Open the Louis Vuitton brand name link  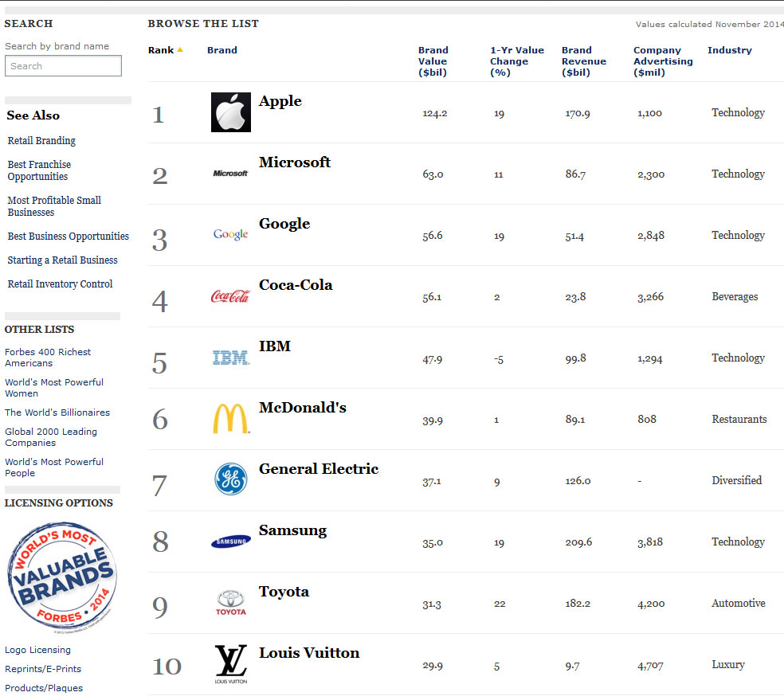tap(309, 652)
